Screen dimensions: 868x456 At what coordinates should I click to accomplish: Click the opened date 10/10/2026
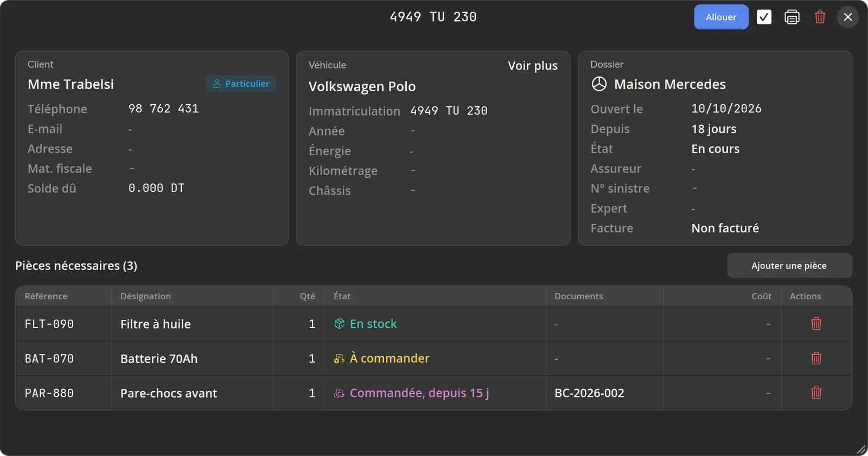[726, 108]
